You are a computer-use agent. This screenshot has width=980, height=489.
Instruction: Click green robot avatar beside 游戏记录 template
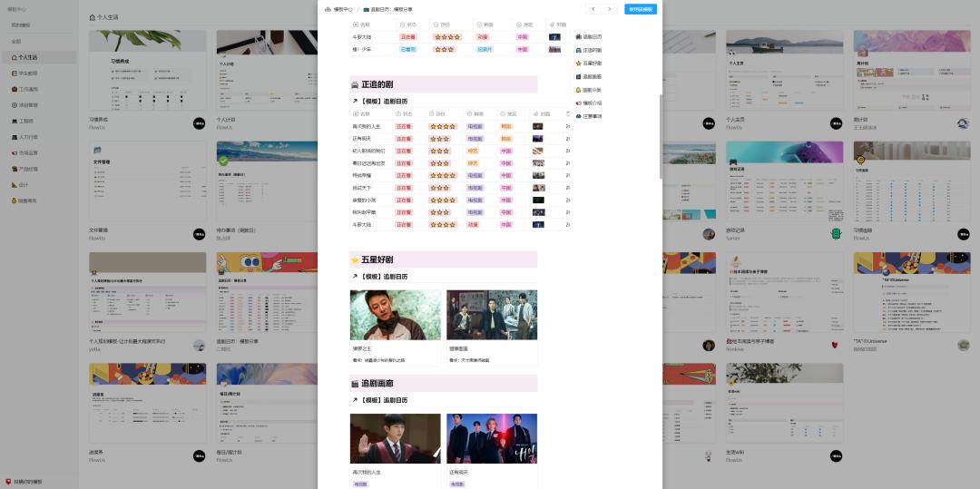point(837,234)
